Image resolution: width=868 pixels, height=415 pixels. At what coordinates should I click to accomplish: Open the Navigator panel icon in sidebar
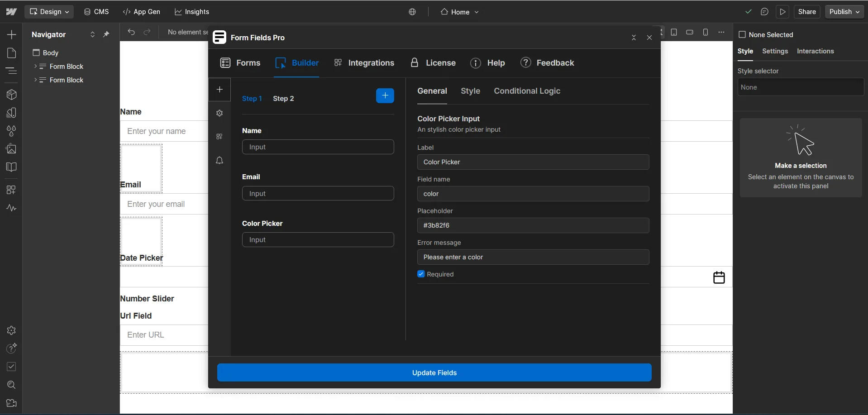11,71
